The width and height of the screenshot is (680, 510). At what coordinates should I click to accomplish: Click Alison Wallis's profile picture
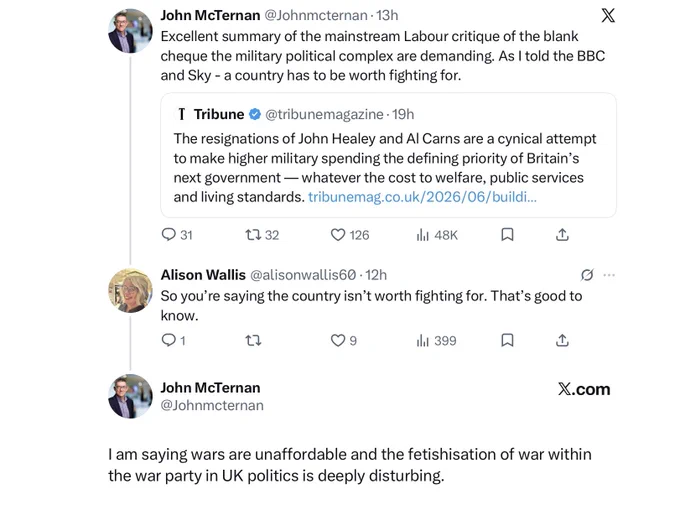click(x=130, y=291)
